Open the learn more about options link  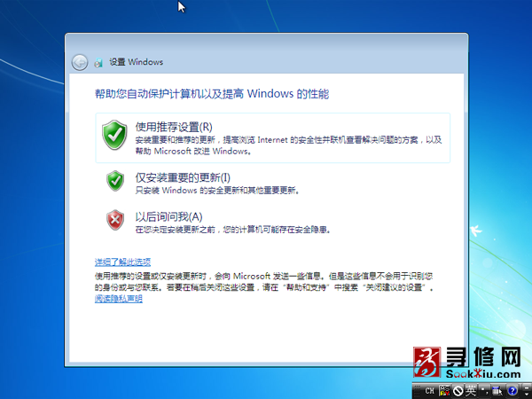click(x=122, y=262)
